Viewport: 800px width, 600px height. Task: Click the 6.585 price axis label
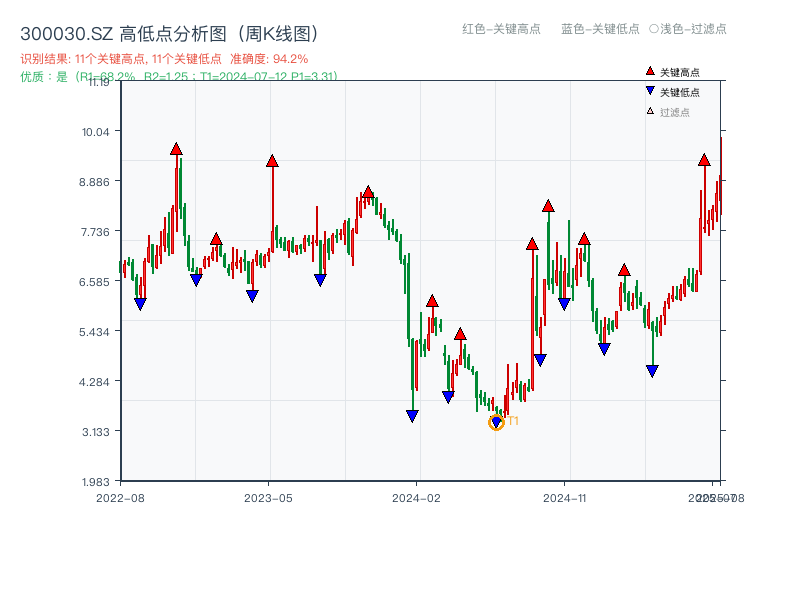[x=94, y=282]
